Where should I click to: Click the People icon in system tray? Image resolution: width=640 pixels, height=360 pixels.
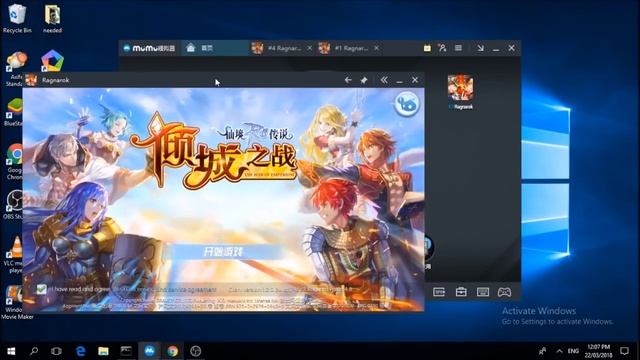542,351
